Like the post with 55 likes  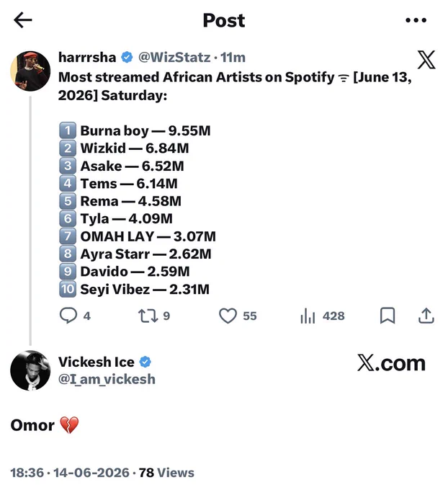tap(228, 316)
